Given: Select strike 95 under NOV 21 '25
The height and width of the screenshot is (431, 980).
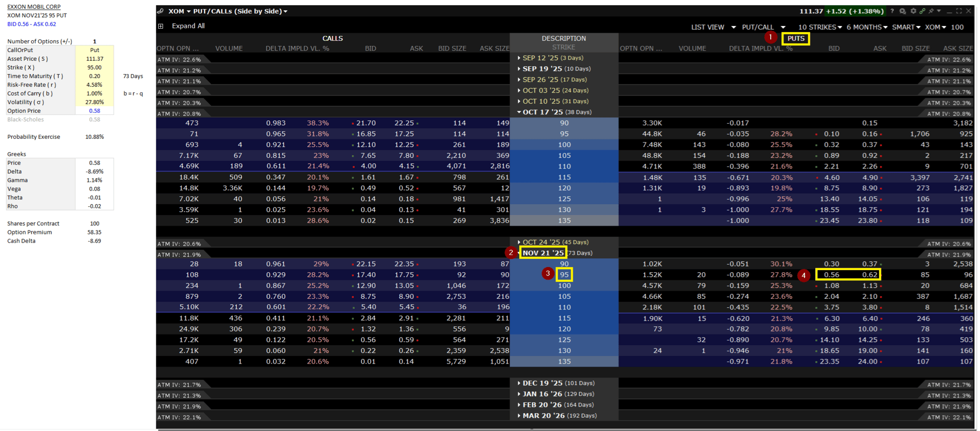Looking at the screenshot, I should click(564, 275).
